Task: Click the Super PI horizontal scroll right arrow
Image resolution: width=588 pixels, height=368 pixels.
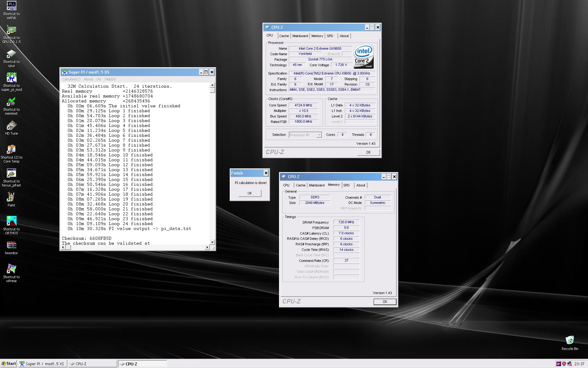Action: click(x=207, y=247)
